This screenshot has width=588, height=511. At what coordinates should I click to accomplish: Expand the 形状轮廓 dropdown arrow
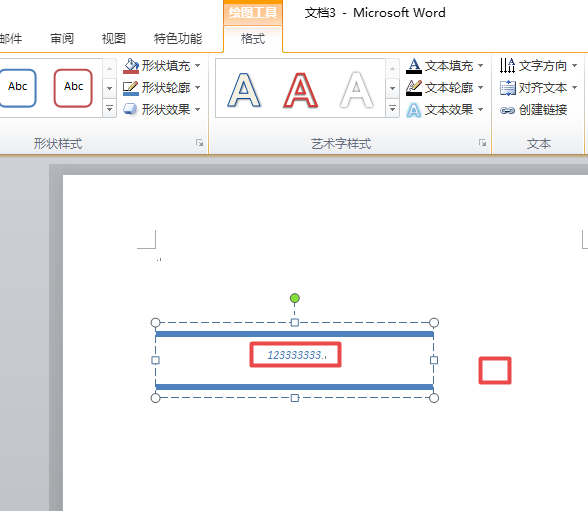[198, 88]
